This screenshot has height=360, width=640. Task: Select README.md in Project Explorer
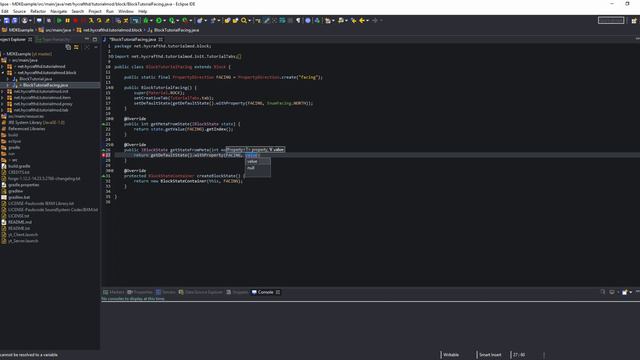click(20, 222)
